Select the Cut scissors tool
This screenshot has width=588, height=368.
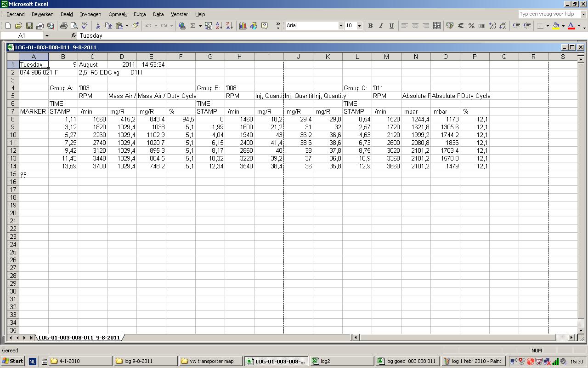pos(98,26)
